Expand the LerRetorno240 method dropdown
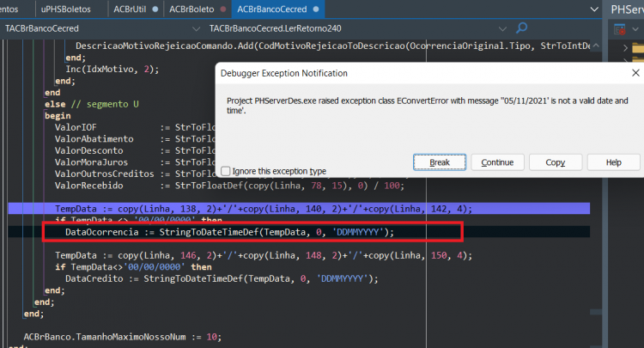Image resolution: width=644 pixels, height=348 pixels. [x=502, y=28]
